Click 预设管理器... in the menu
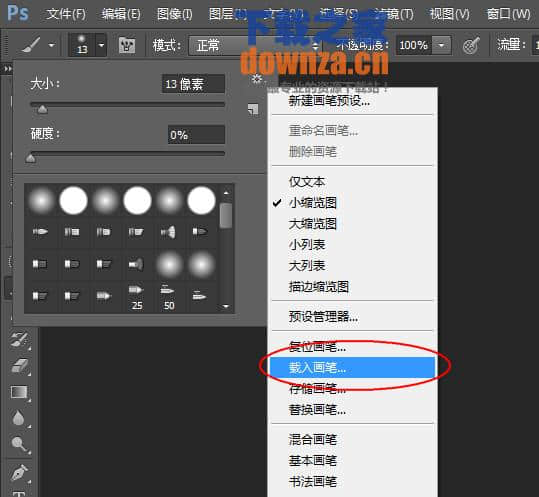 pos(323,316)
